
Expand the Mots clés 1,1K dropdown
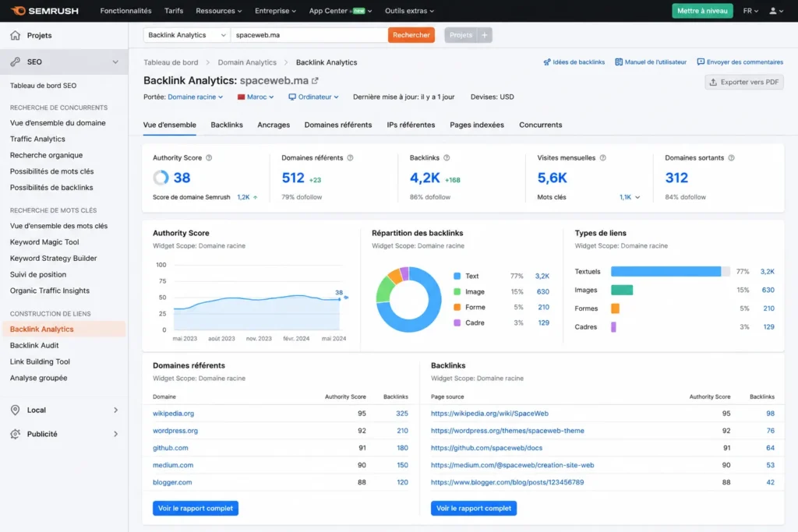pos(630,197)
